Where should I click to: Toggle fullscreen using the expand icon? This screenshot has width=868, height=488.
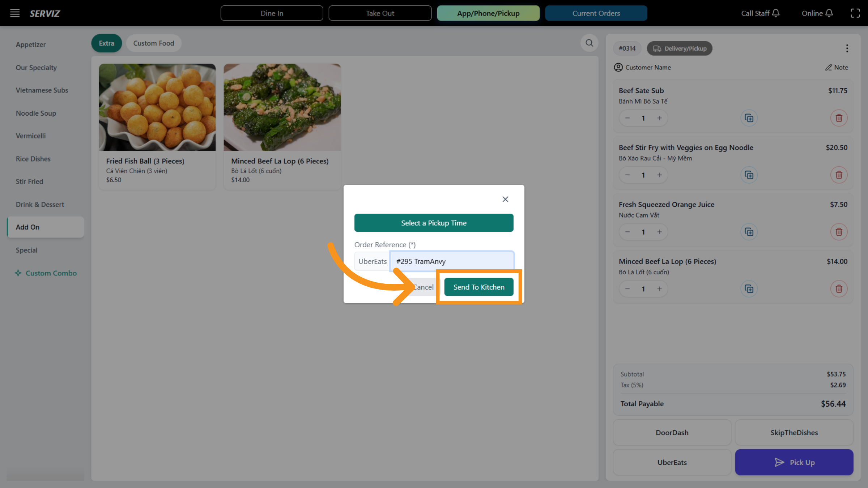(855, 13)
